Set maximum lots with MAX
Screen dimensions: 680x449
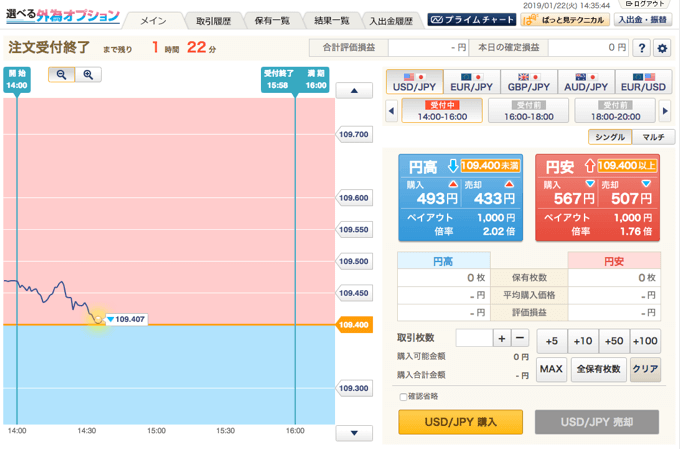(x=551, y=369)
